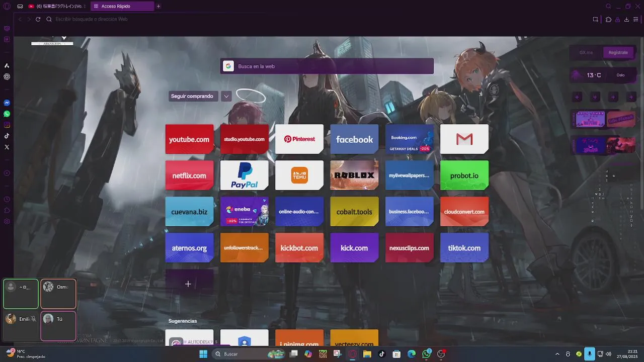Viewport: 644px width, 362px height.
Task: Select the GX.me tab
Action: (x=586, y=52)
